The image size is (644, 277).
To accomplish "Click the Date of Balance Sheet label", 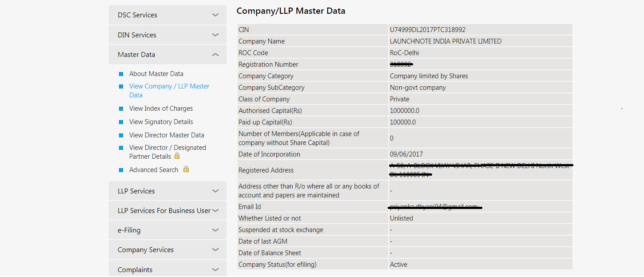I will coord(270,253).
